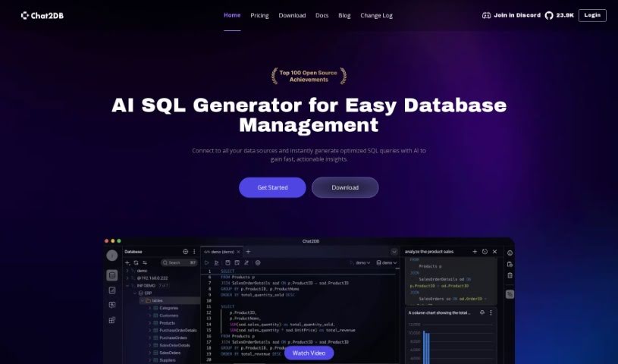The width and height of the screenshot is (618, 364).
Task: Open the tab list chevron at the editor tab bar's end
Action: 394,252
